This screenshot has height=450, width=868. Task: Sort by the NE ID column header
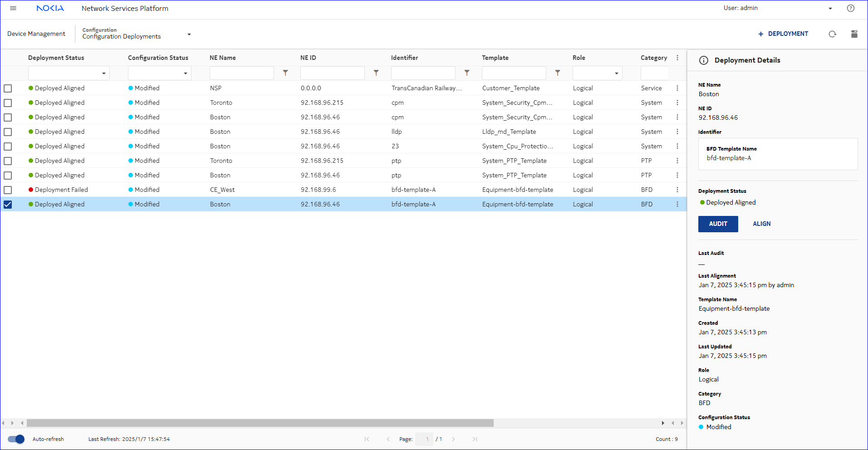pyautogui.click(x=308, y=58)
